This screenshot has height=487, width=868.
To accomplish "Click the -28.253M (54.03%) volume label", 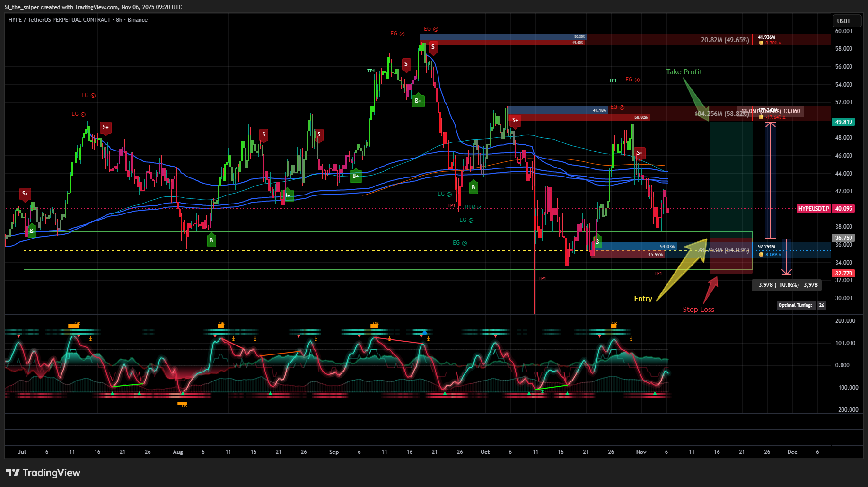I will (x=722, y=250).
